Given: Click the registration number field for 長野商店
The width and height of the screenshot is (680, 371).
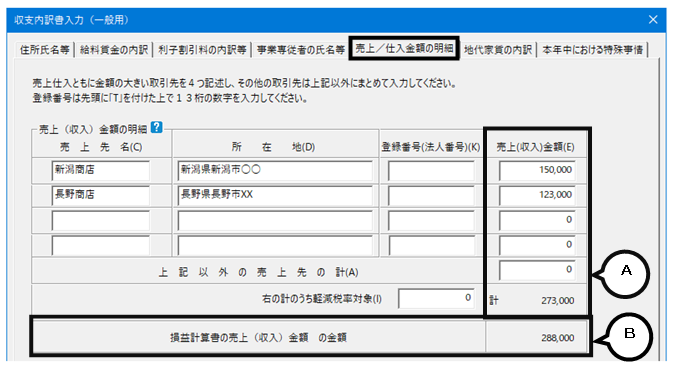Looking at the screenshot, I should coord(432,195).
